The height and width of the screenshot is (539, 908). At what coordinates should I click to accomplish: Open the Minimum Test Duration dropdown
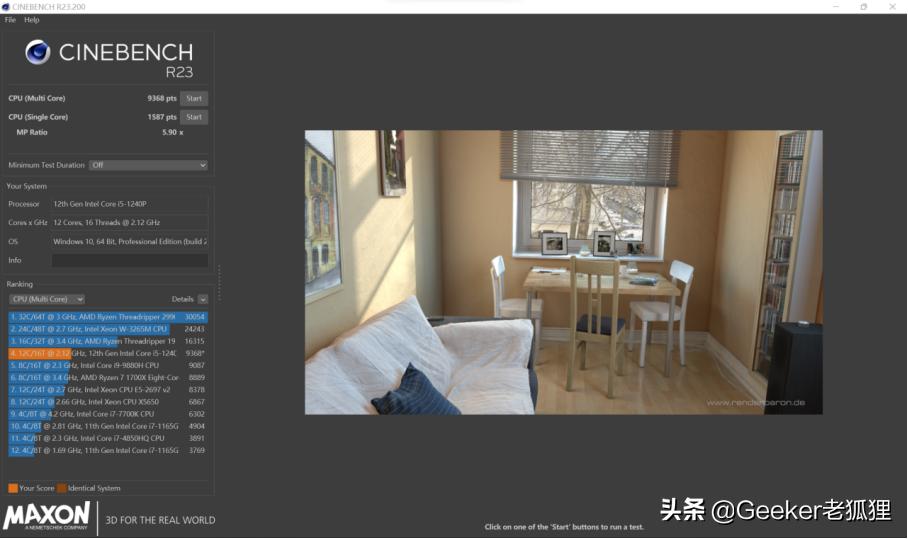tap(148, 165)
